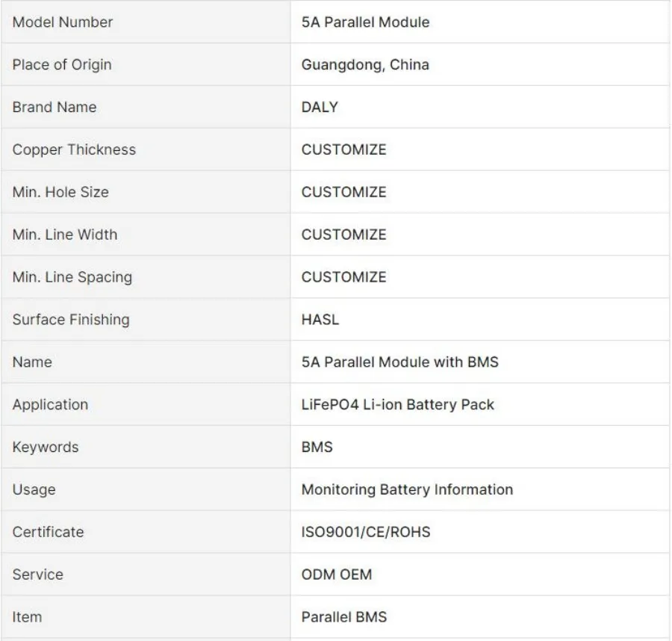Click the Guangdong, China value
Screen dimensions: 672x641
[365, 65]
